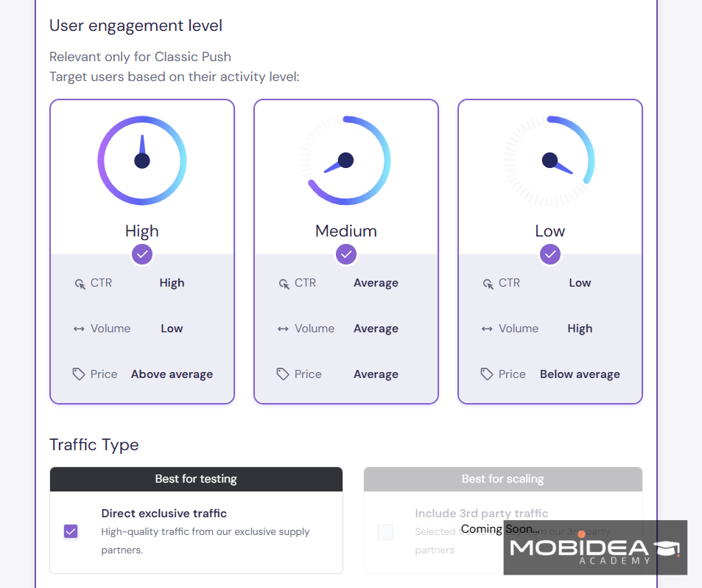The image size is (702, 588).
Task: Click the Volume arrows icon in High card
Action: [x=79, y=329]
